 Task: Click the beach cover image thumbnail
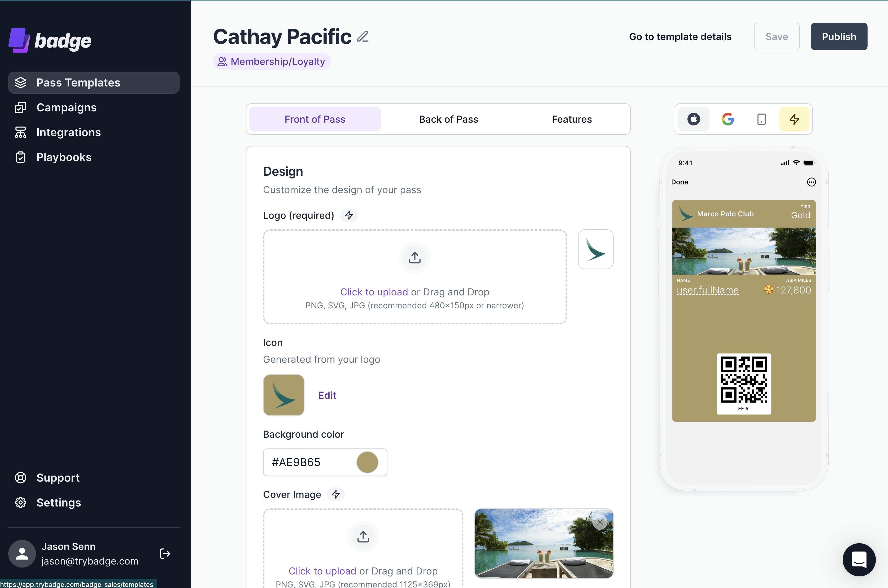click(x=544, y=543)
